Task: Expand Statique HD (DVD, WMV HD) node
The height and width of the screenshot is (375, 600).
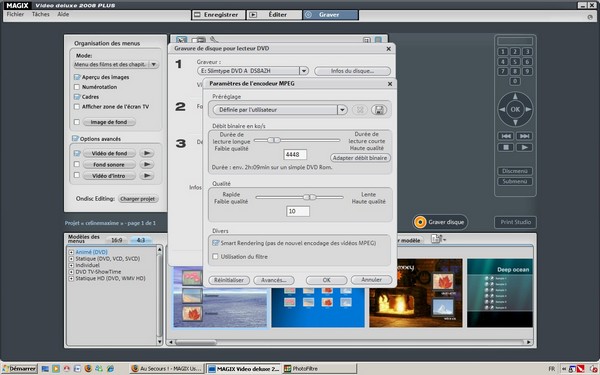Action: (71, 279)
